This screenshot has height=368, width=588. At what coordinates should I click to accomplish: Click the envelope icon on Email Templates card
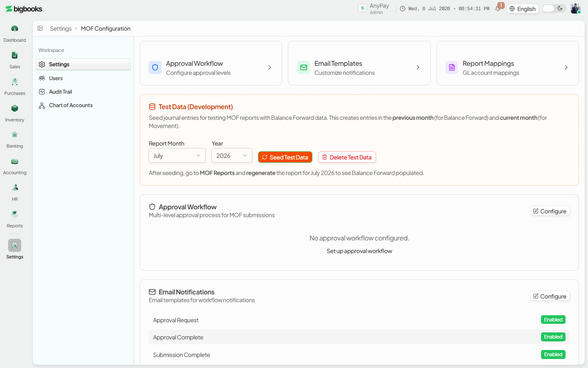coord(303,67)
